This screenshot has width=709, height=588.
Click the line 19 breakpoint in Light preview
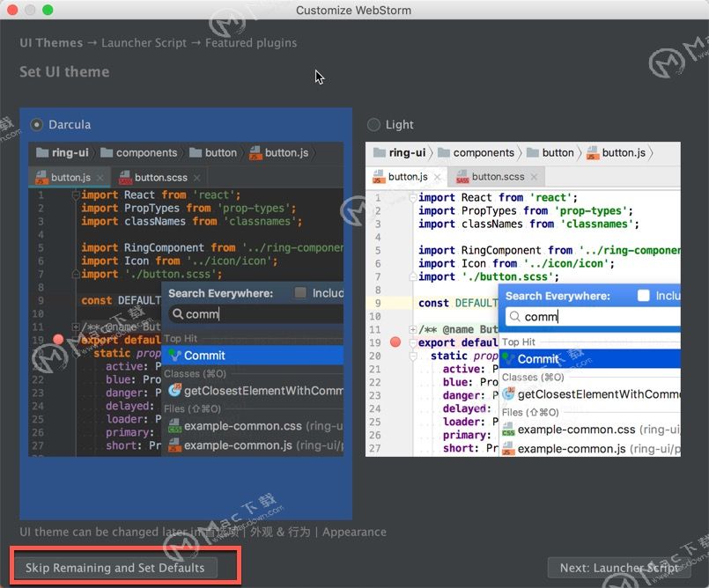395,342
